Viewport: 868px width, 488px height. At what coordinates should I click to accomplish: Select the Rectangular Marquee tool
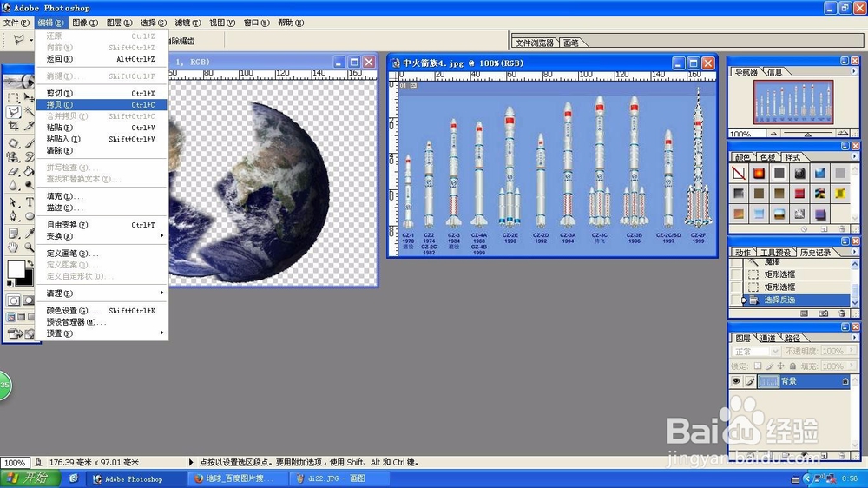[x=13, y=98]
